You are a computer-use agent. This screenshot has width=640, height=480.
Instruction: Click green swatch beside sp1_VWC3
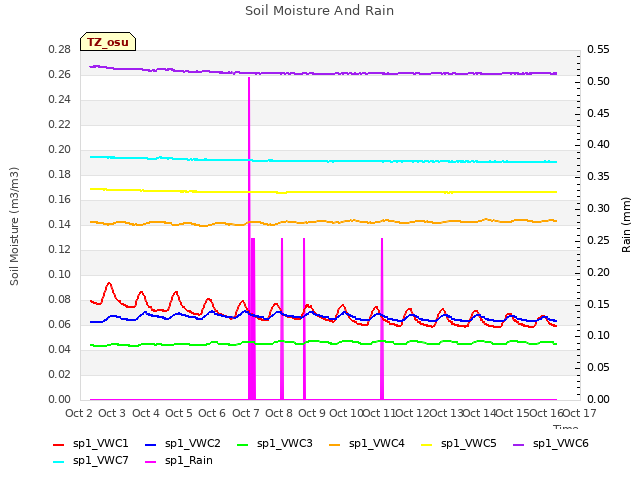[x=243, y=444]
